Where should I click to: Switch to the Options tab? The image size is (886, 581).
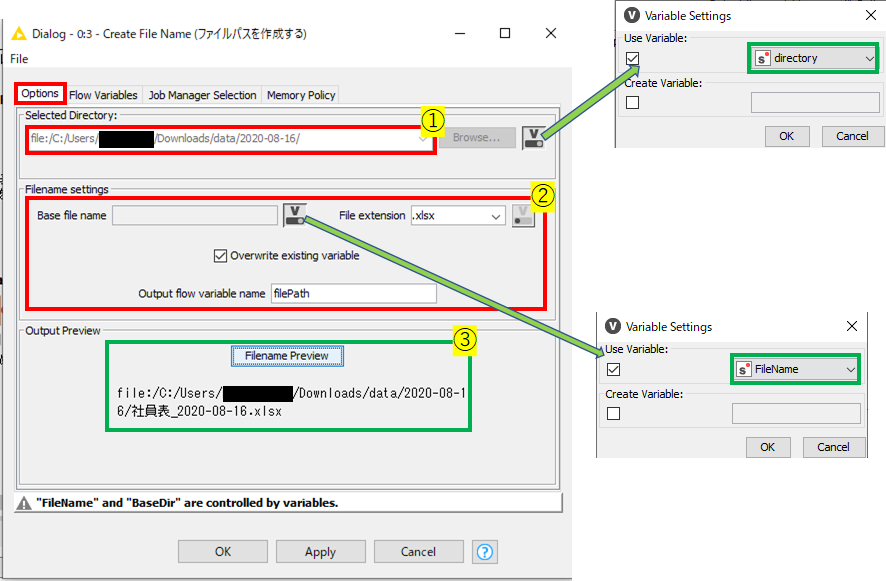point(40,93)
